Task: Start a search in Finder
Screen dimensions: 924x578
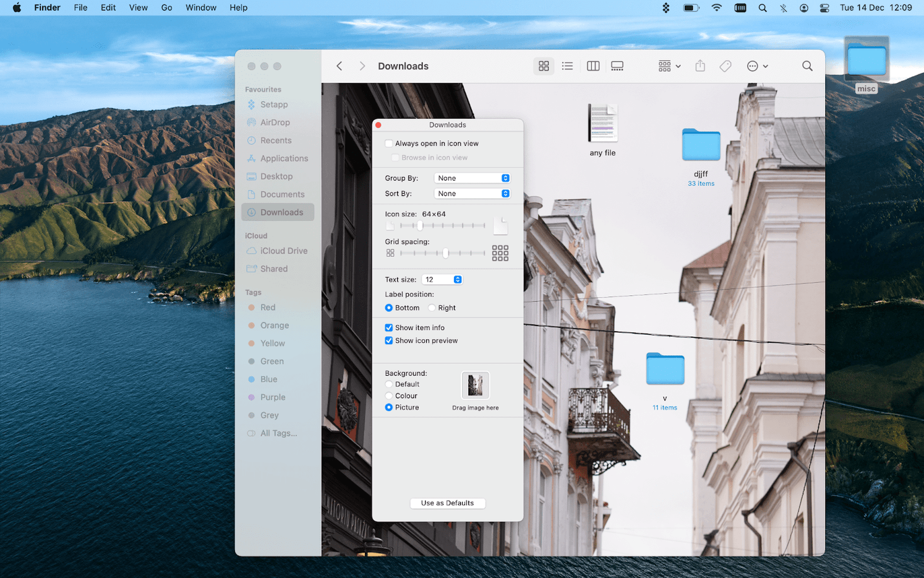Action: (806, 66)
